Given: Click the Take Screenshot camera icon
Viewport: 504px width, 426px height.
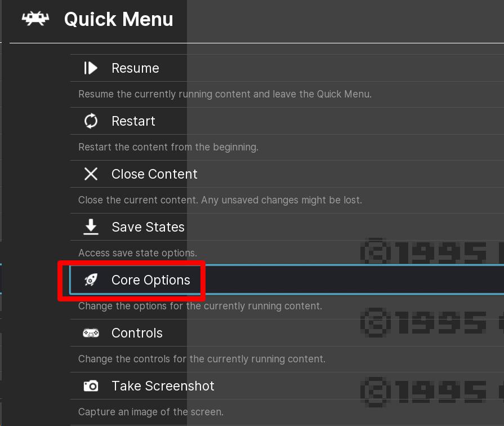Looking at the screenshot, I should (91, 386).
